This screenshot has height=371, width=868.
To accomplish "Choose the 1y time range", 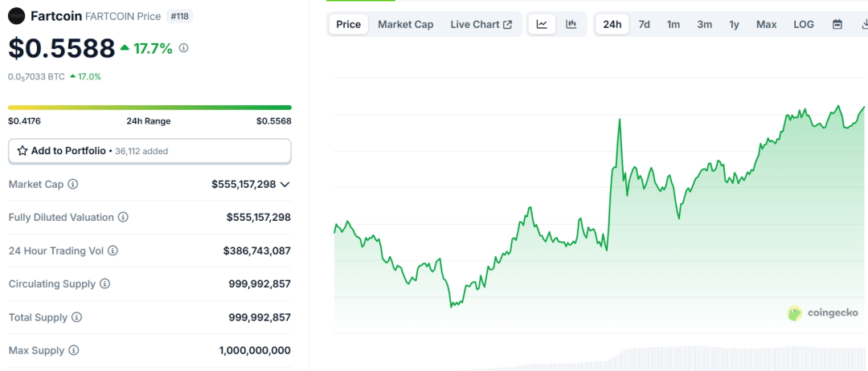I will click(x=734, y=24).
